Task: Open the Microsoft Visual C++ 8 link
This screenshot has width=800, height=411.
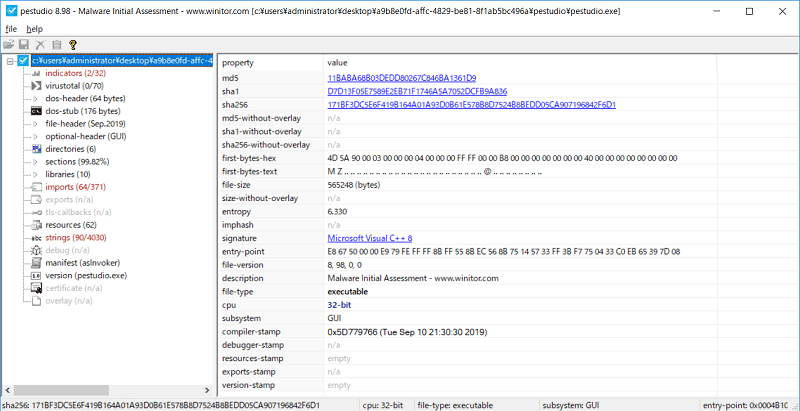Action: pyautogui.click(x=370, y=238)
